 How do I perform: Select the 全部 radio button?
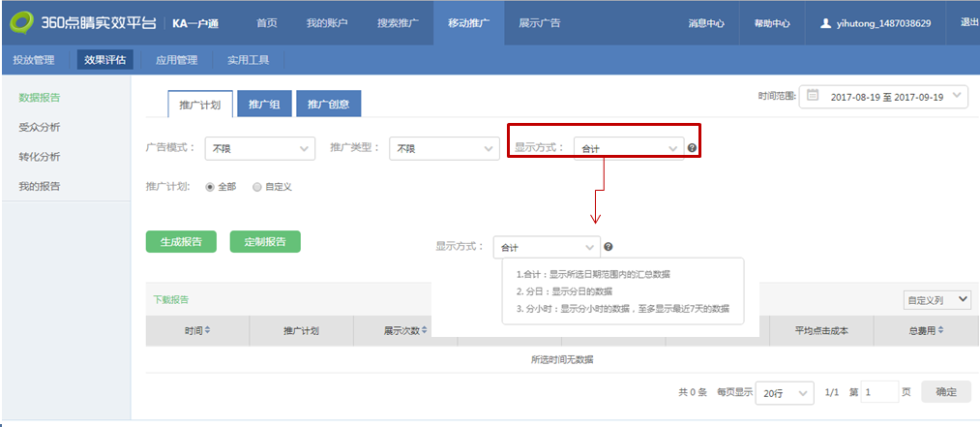click(x=210, y=187)
